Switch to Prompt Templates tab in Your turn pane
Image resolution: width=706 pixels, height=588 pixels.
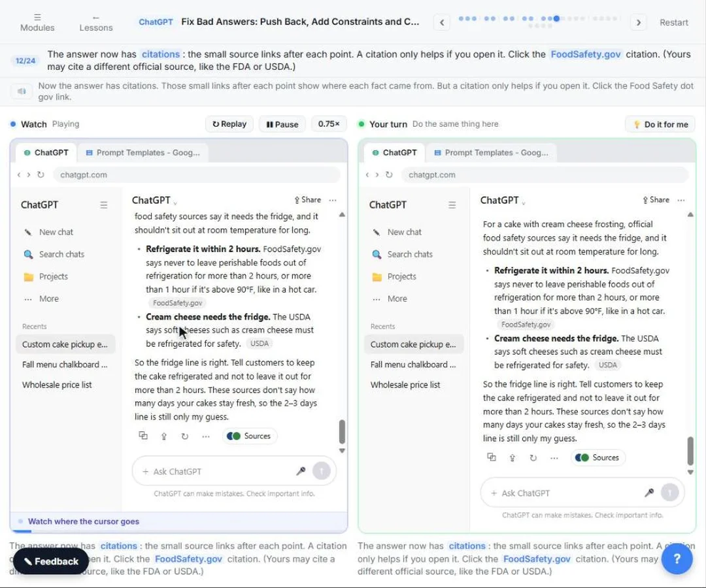491,152
